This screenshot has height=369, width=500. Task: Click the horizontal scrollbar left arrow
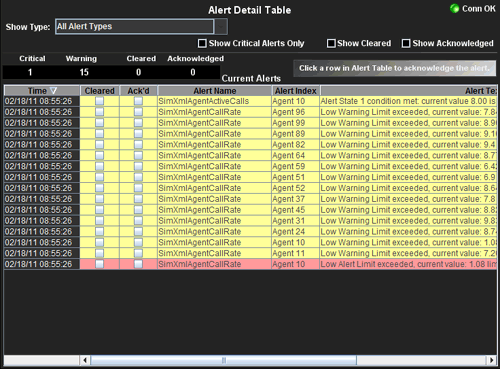pos(85,360)
